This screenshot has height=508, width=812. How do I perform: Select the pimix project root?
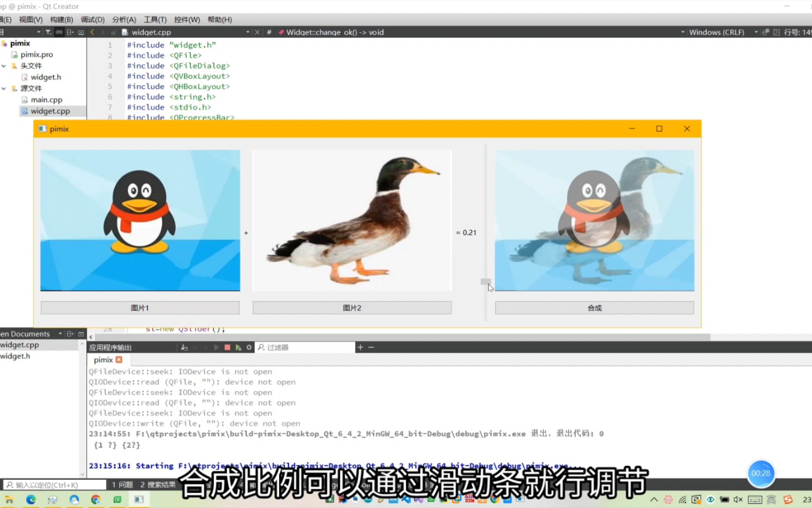(20, 43)
